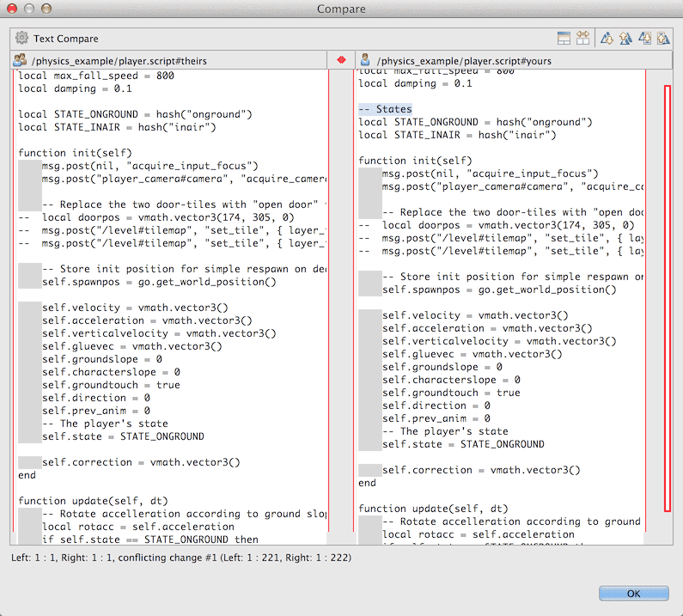Click 'local doorpos' line in left pane
The width and height of the screenshot is (683, 616).
[156, 217]
